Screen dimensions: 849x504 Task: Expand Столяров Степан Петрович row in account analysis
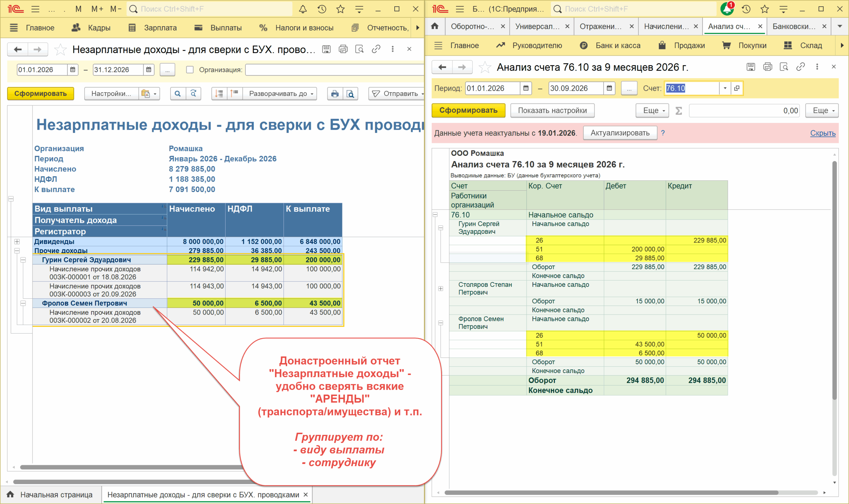click(x=440, y=288)
